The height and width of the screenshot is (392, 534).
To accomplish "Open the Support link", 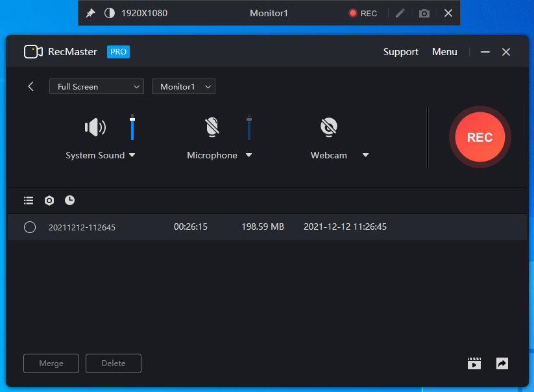I will click(x=401, y=52).
